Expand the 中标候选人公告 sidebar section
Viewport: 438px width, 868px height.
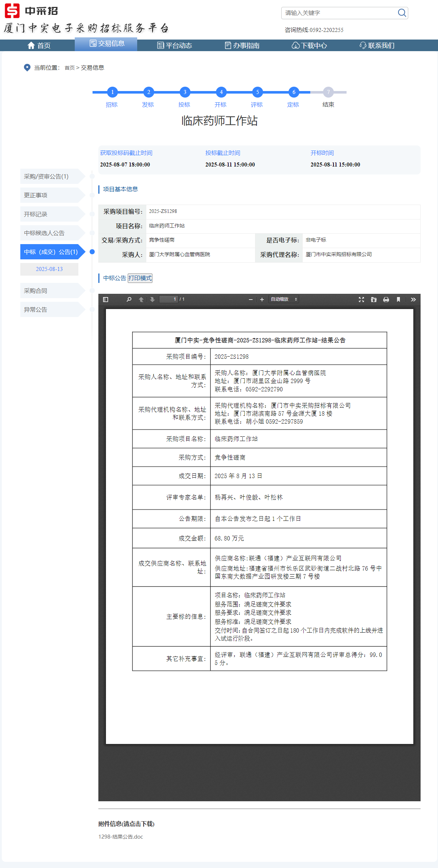pyautogui.click(x=44, y=233)
